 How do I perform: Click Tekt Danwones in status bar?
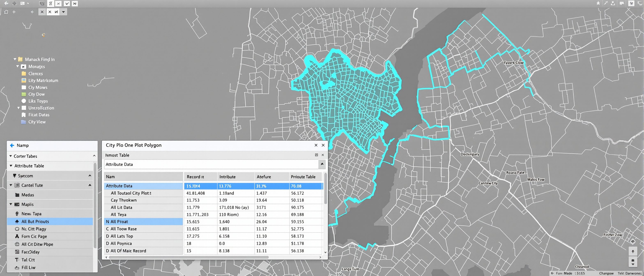point(629,273)
